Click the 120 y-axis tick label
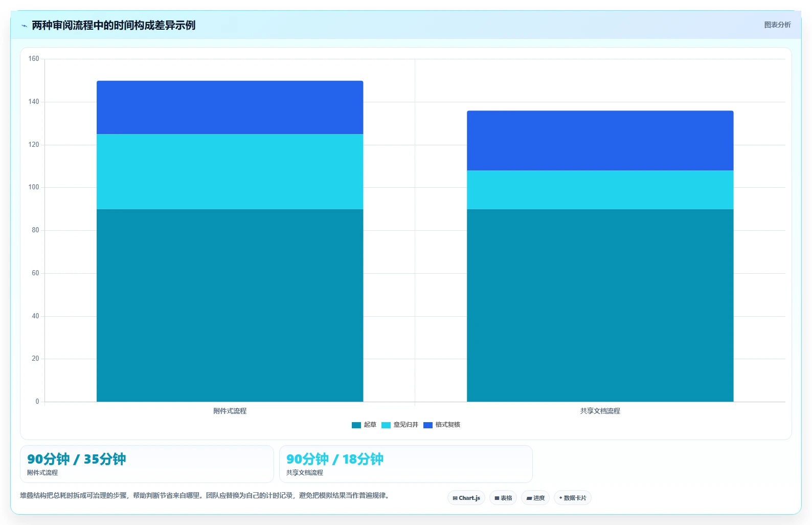The width and height of the screenshot is (812, 525). [34, 145]
